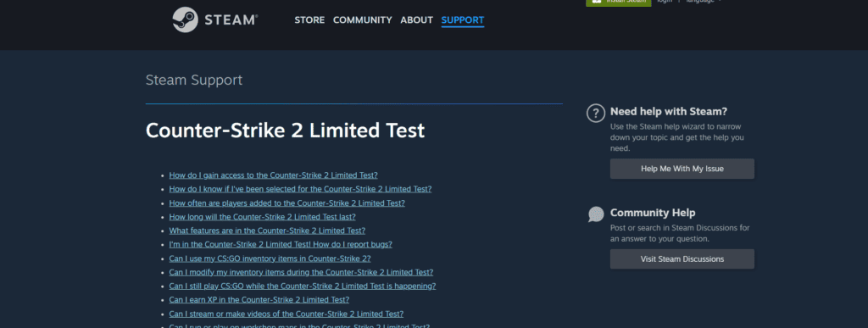Image resolution: width=868 pixels, height=328 pixels.
Task: Open the Steam Support breadcrumb heading
Action: (194, 81)
